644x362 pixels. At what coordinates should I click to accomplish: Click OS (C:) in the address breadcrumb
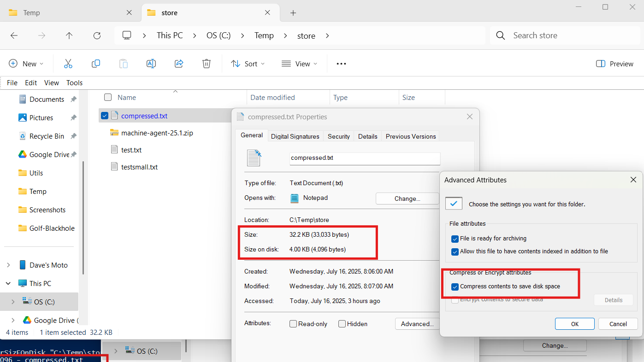(218, 35)
